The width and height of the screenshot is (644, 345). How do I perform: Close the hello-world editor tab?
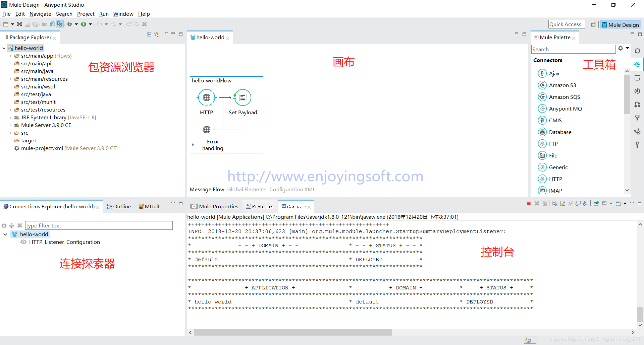click(x=228, y=38)
